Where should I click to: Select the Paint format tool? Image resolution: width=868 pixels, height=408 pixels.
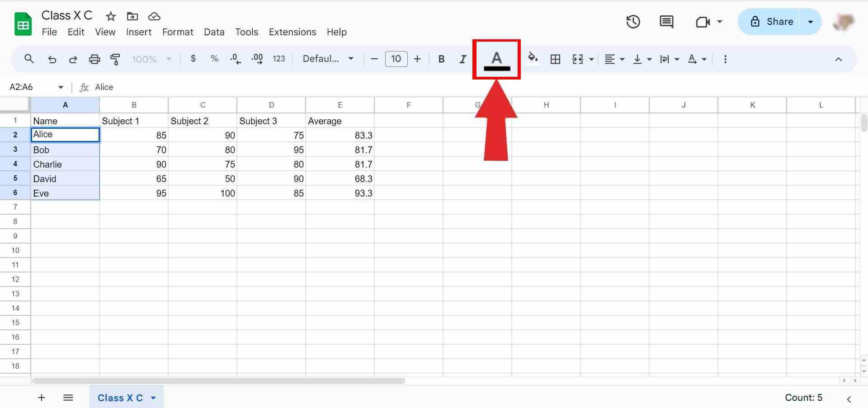[115, 59]
